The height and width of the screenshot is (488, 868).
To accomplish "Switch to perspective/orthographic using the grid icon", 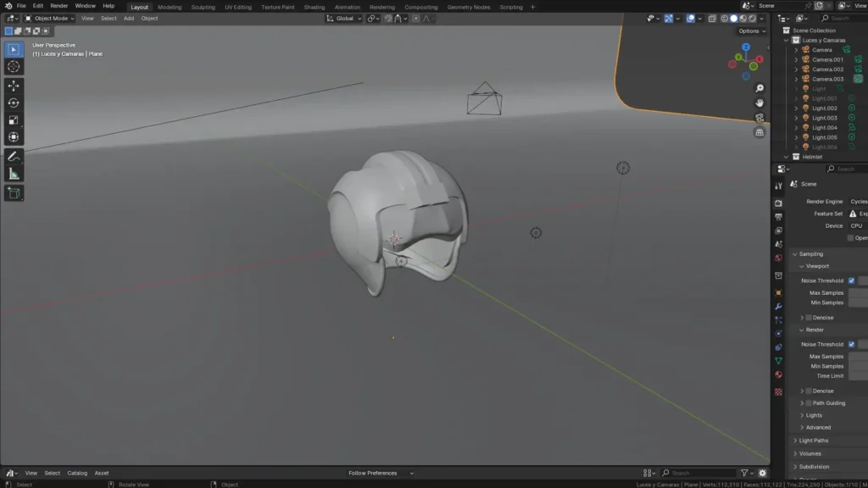I will [x=759, y=132].
